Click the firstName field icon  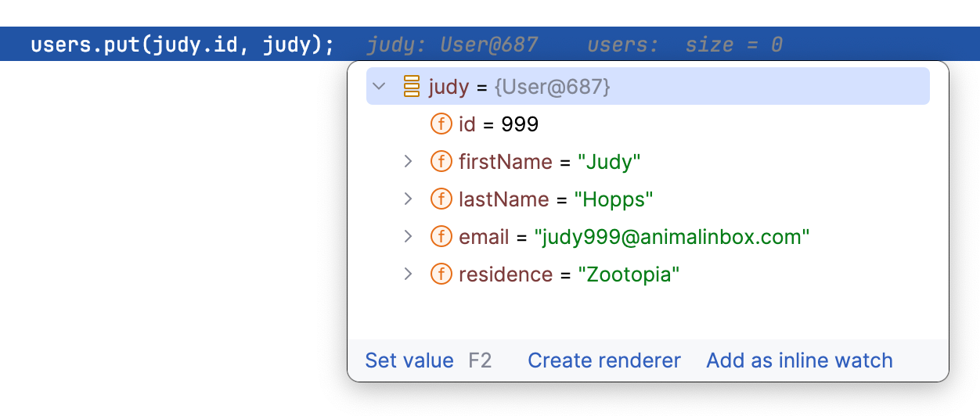(x=441, y=162)
